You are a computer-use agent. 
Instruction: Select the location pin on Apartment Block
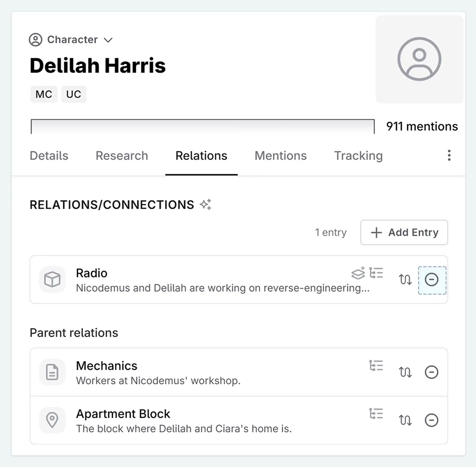(52, 420)
